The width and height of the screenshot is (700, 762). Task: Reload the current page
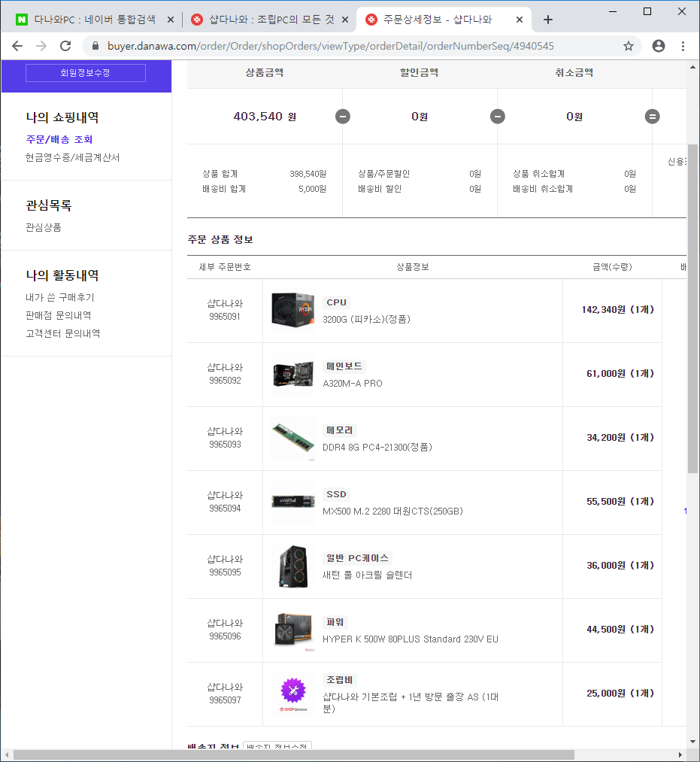(x=65, y=46)
